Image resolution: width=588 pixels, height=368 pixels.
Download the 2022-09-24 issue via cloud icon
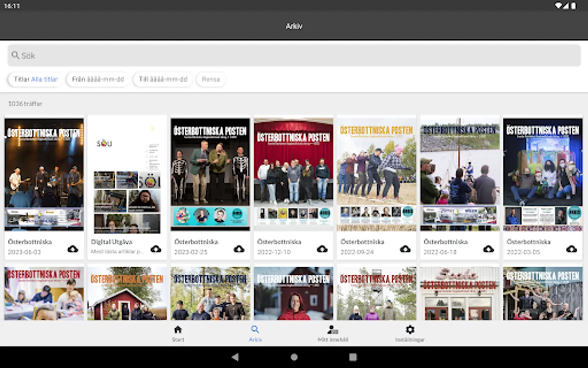coord(405,249)
